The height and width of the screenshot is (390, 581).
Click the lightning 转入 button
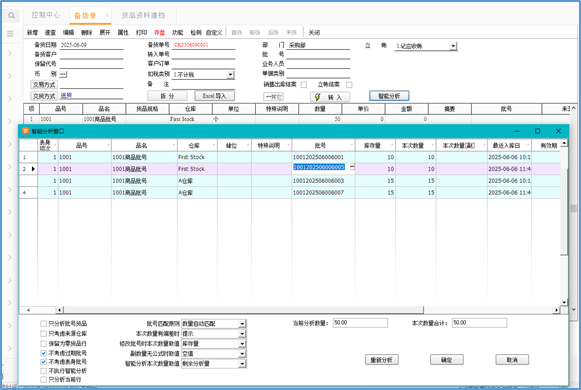point(330,97)
